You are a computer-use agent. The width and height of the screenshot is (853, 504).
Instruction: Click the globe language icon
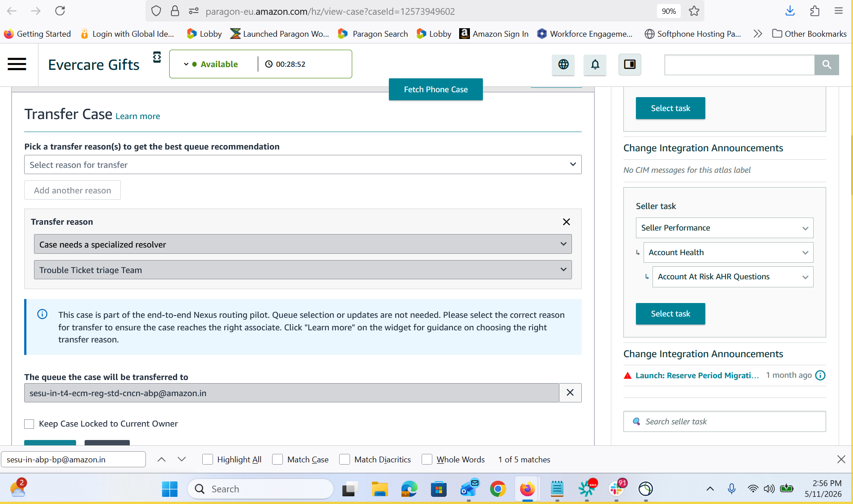(563, 64)
